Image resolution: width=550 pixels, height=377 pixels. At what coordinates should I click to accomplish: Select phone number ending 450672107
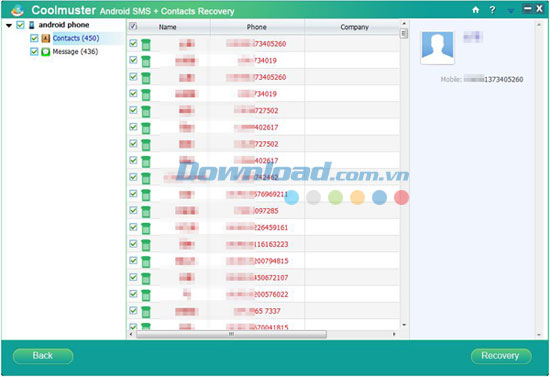coord(257,278)
